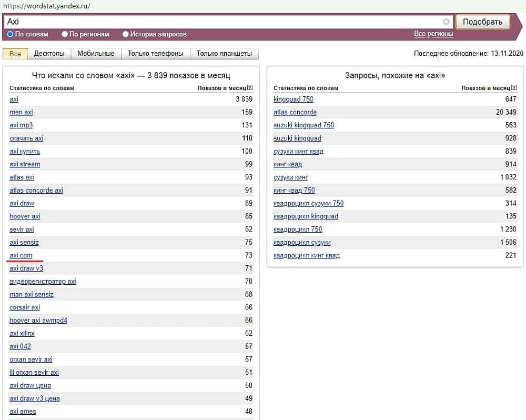
Task: Select the 'Только телефоны' tab
Action: pos(155,54)
